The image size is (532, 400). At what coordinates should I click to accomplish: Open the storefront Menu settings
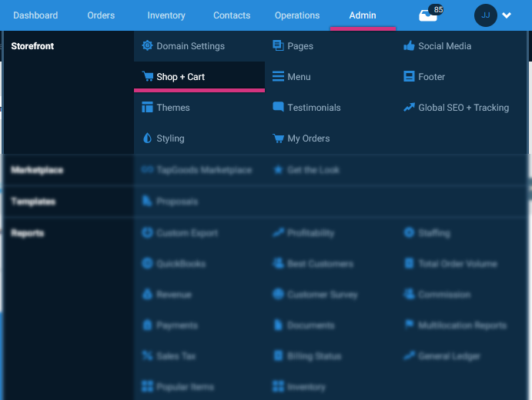point(299,77)
